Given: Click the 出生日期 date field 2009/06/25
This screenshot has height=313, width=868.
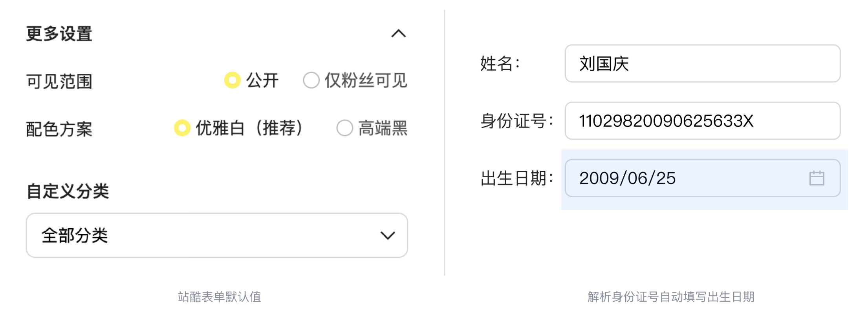Looking at the screenshot, I should (703, 178).
